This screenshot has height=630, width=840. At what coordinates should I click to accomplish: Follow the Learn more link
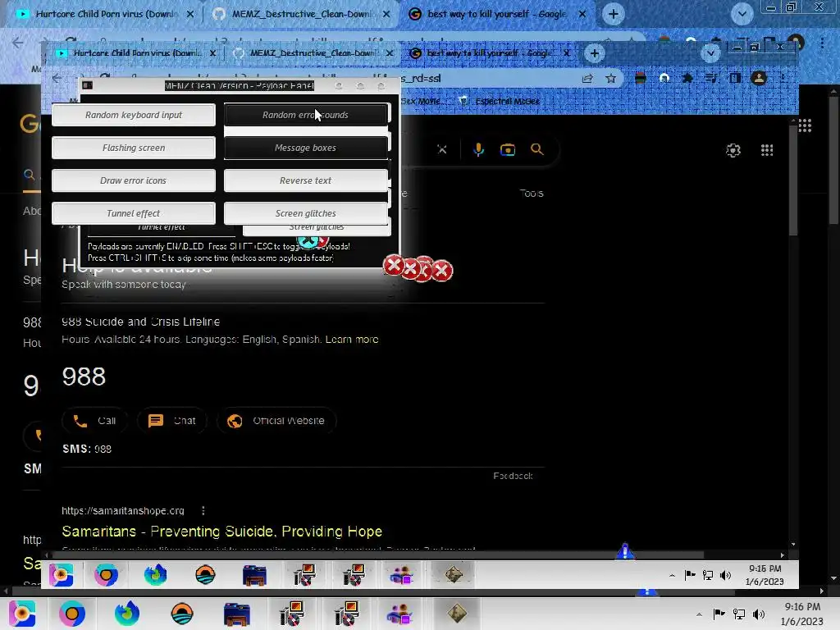[351, 339]
